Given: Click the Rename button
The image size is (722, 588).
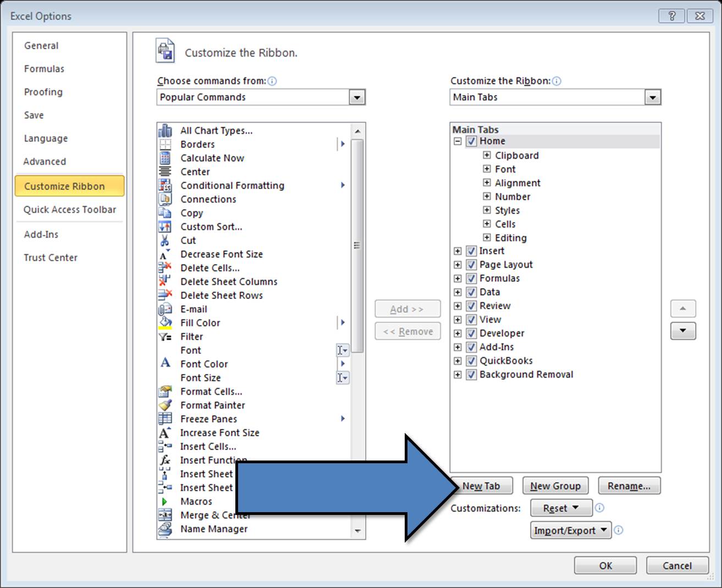Looking at the screenshot, I should click(629, 485).
